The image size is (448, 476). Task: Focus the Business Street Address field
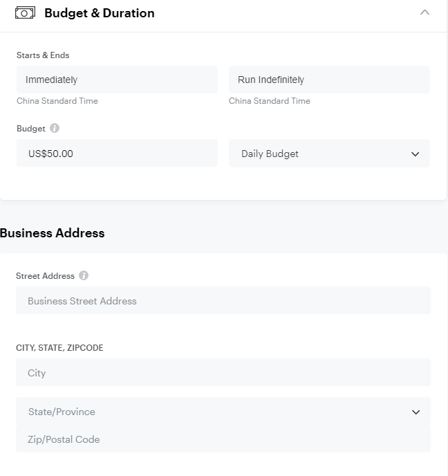click(223, 301)
